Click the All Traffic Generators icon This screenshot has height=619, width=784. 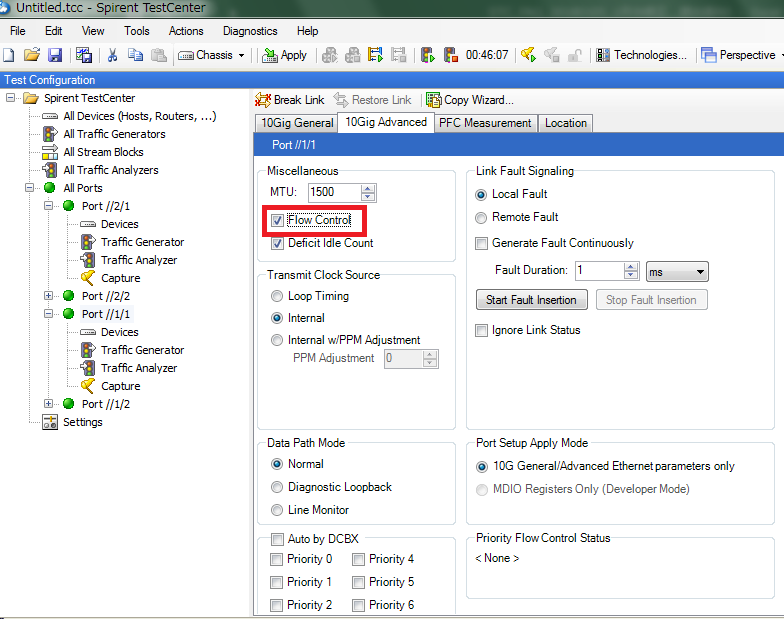point(50,134)
